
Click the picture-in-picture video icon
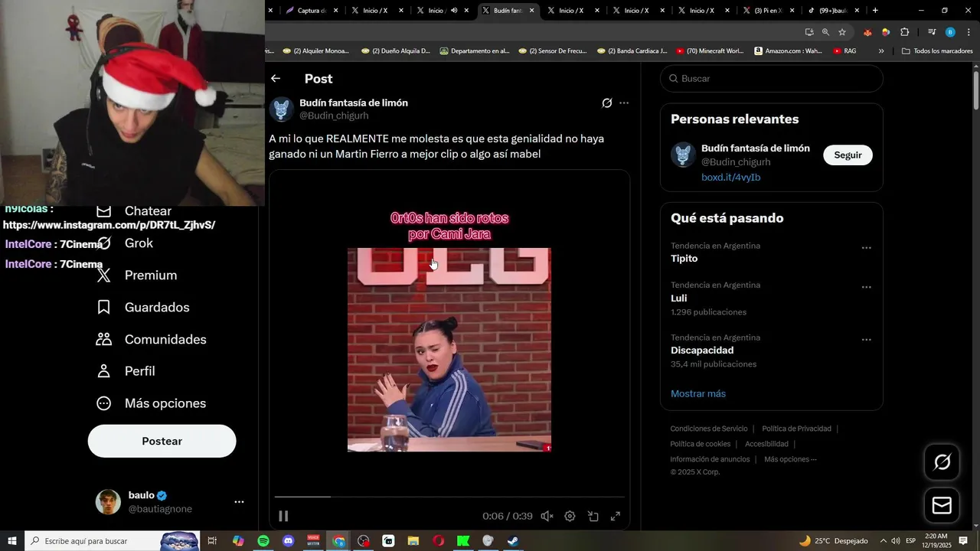click(x=593, y=517)
